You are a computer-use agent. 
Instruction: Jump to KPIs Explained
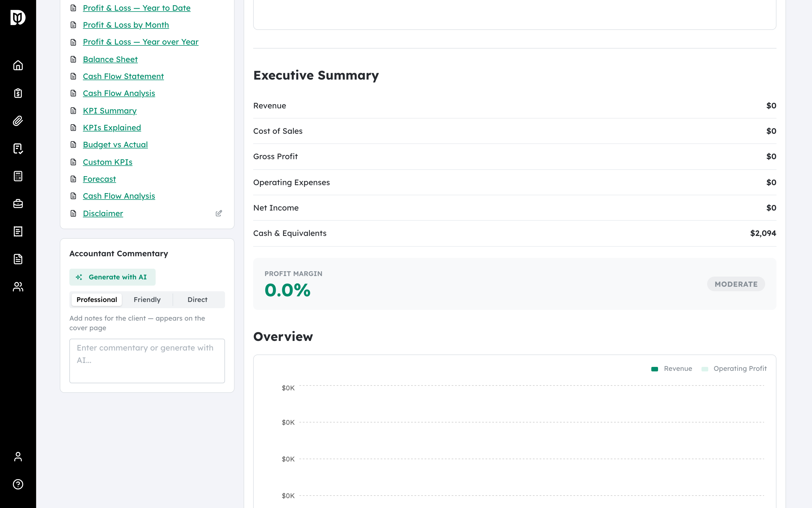pyautogui.click(x=112, y=128)
